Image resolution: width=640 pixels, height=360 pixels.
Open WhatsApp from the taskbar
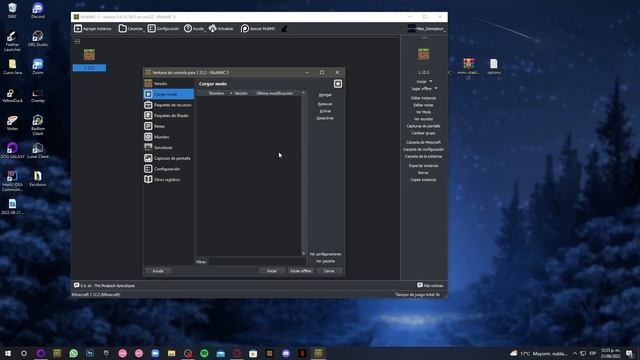[x=73, y=353]
